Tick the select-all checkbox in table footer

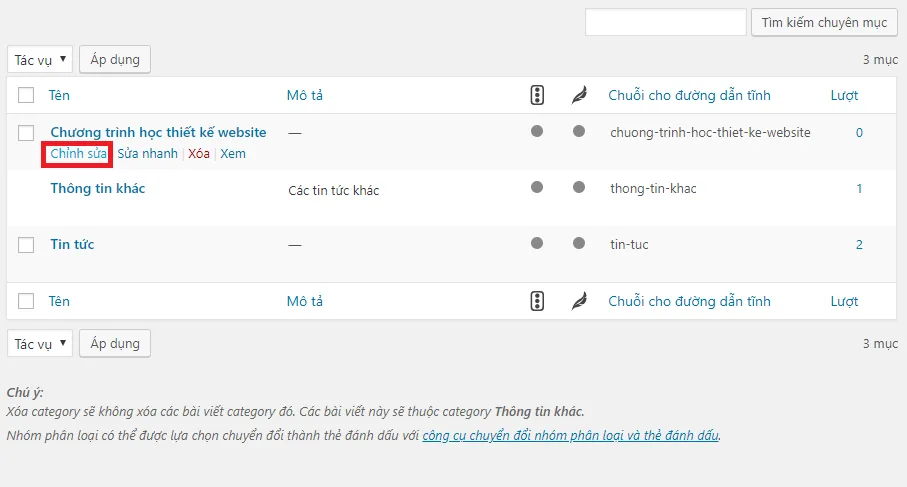point(27,301)
